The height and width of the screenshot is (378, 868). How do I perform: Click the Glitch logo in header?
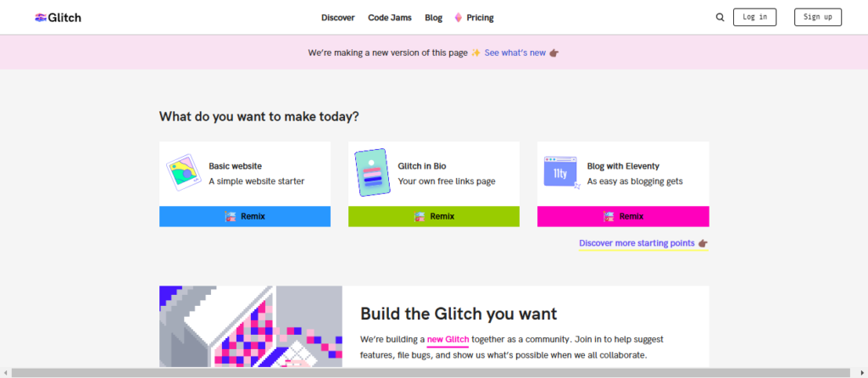(58, 17)
